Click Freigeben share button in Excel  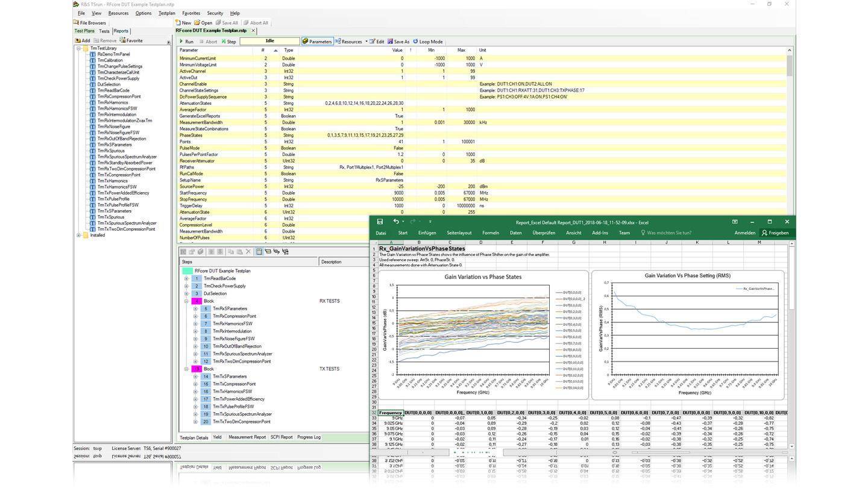coord(775,233)
